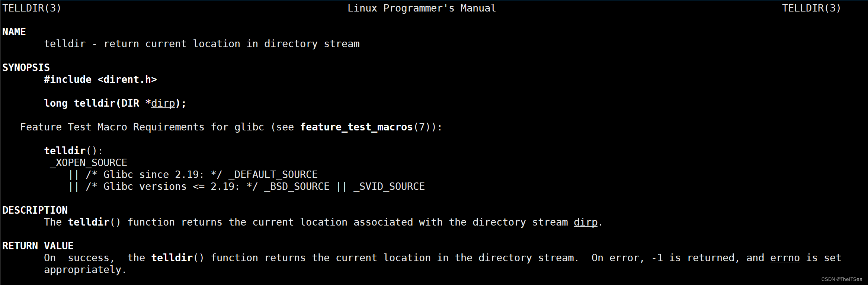Click the DESCRIPTION section heading
Image resolution: width=868 pixels, height=285 pixels.
click(x=35, y=210)
